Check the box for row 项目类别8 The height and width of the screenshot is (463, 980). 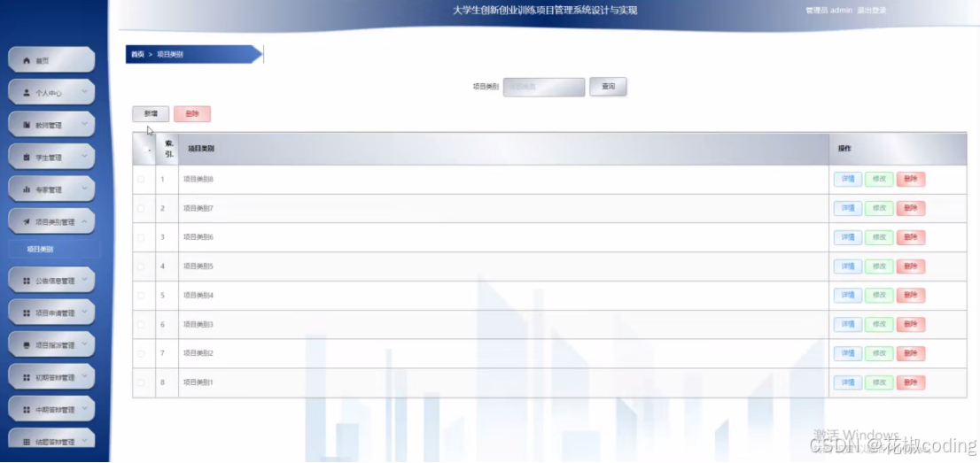click(141, 180)
